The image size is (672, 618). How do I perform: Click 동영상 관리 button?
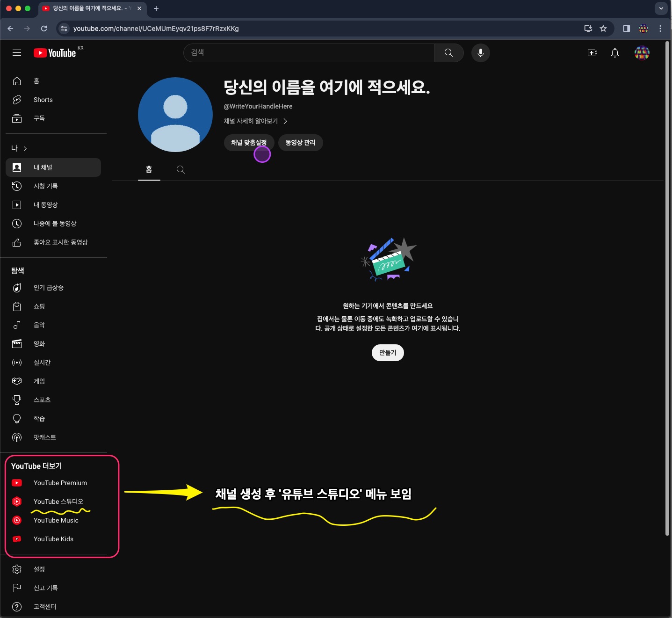click(x=300, y=143)
